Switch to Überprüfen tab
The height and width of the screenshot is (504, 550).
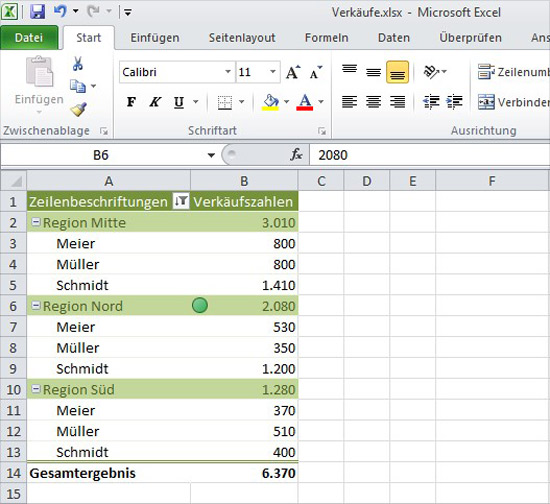coord(470,38)
